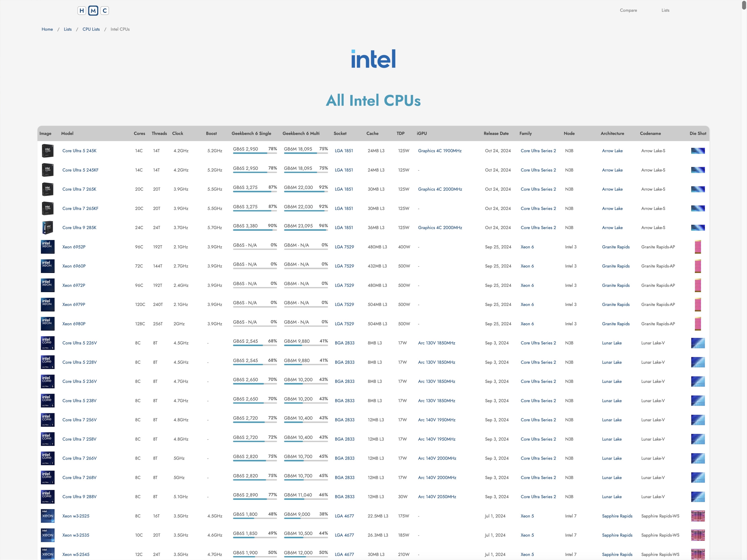This screenshot has width=747, height=560.
Task: Open die shot for Xeon 6952P
Action: pyautogui.click(x=698, y=247)
